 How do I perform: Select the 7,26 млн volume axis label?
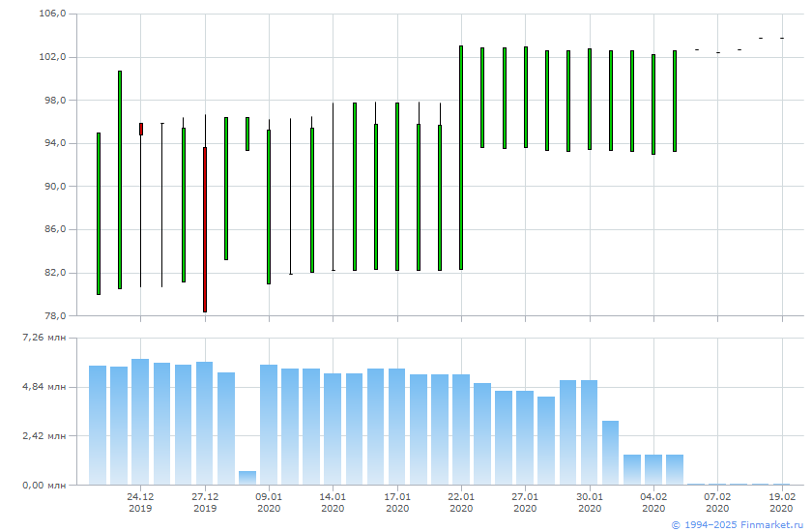pyautogui.click(x=44, y=338)
